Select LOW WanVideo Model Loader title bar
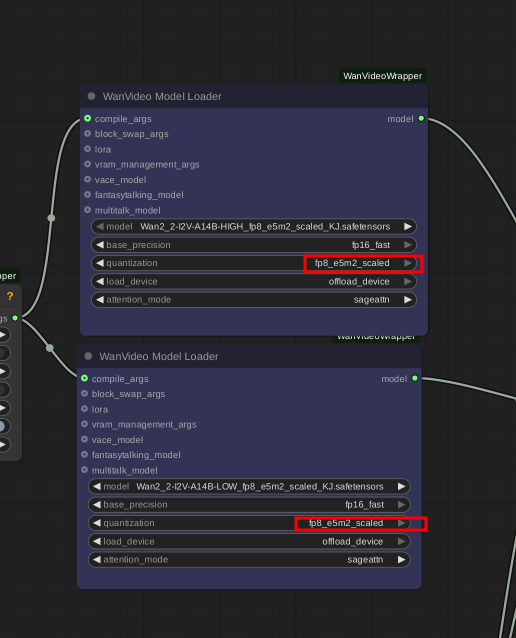The width and height of the screenshot is (516, 638). [249, 356]
